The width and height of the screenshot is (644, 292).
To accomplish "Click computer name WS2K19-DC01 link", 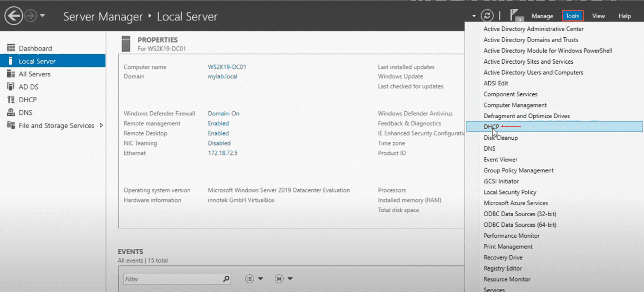I will (227, 67).
